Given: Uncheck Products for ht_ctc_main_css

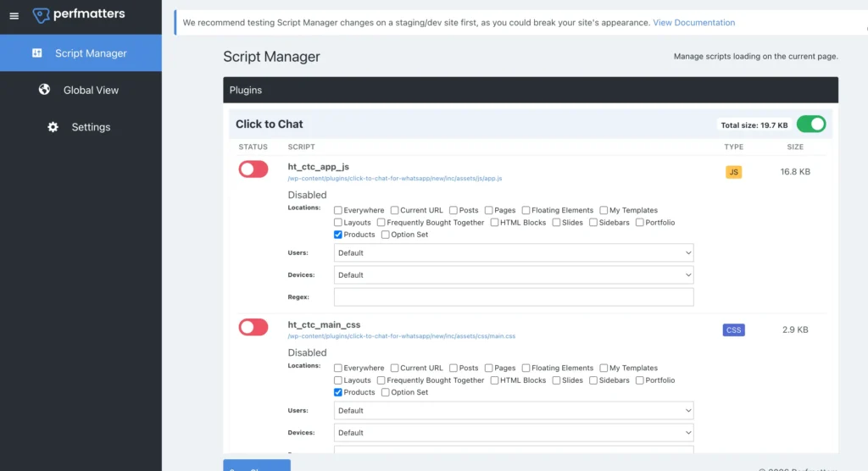Looking at the screenshot, I should [337, 392].
